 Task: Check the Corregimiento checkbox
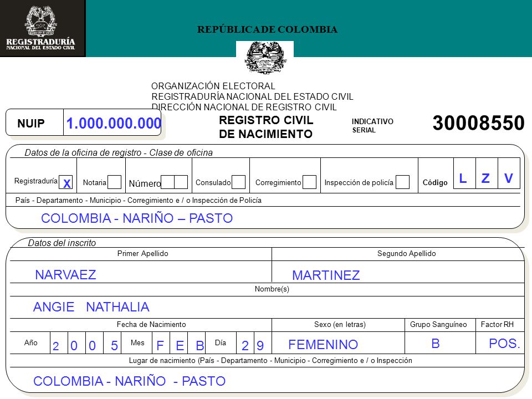[x=309, y=182]
